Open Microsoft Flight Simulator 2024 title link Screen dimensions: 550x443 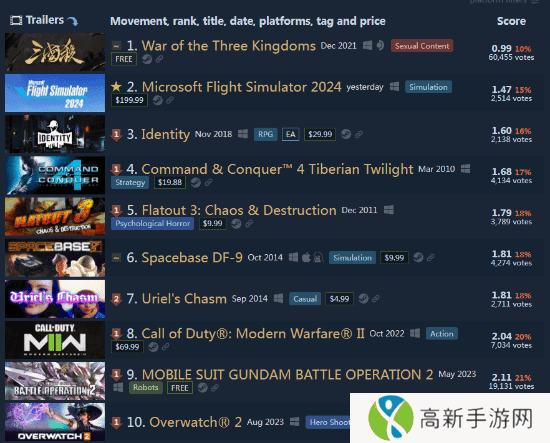242,87
